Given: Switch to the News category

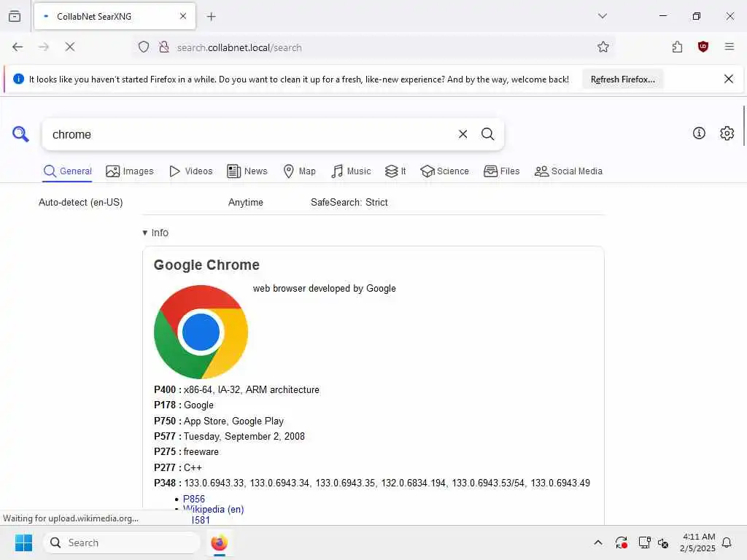Looking at the screenshot, I should (x=247, y=171).
